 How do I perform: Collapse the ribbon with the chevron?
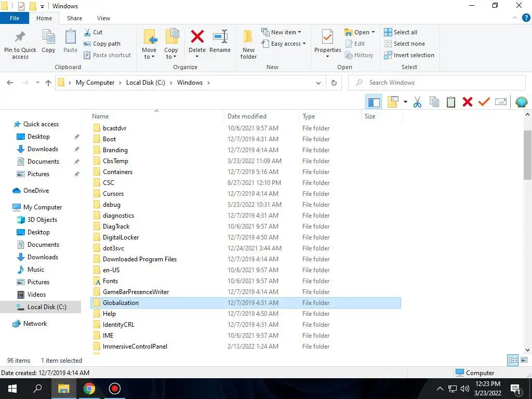pyautogui.click(x=515, y=18)
